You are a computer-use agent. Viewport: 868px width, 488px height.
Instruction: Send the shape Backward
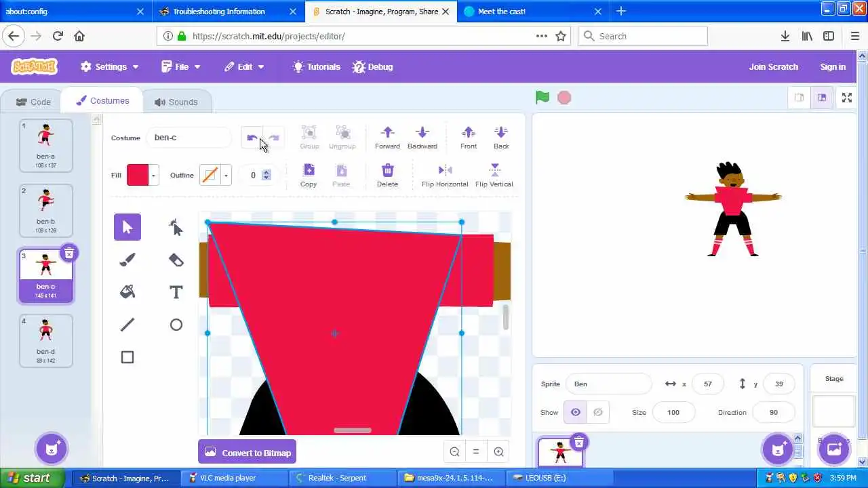pos(422,138)
